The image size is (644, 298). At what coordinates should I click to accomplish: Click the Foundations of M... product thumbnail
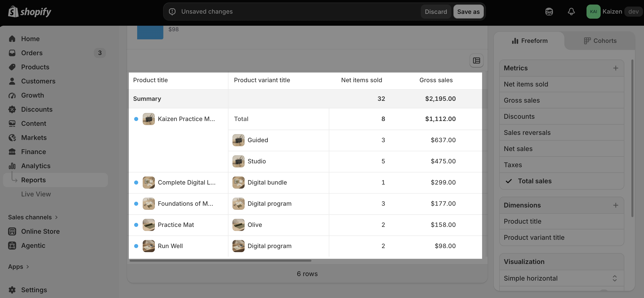[149, 204]
